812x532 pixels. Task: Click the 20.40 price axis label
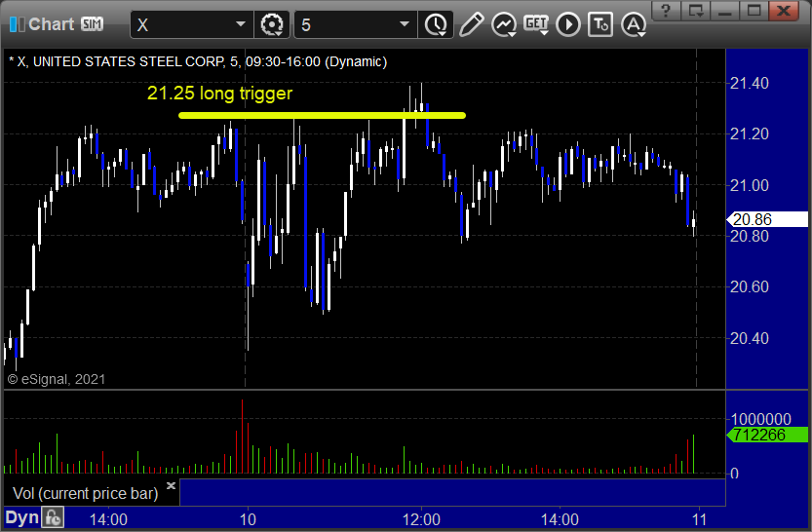pyautogui.click(x=750, y=338)
